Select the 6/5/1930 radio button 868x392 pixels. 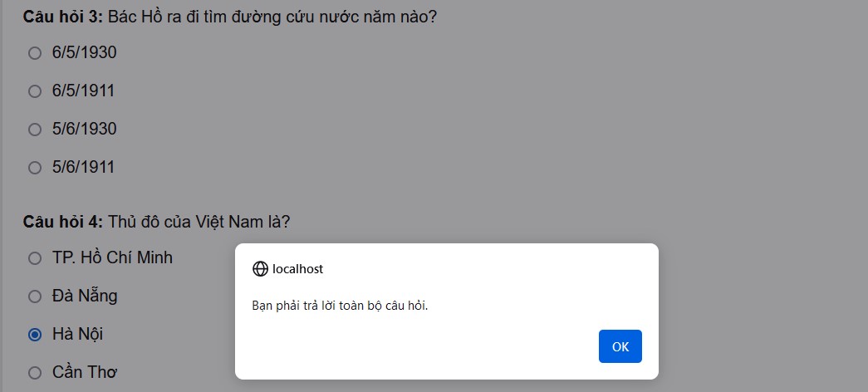[x=35, y=53]
